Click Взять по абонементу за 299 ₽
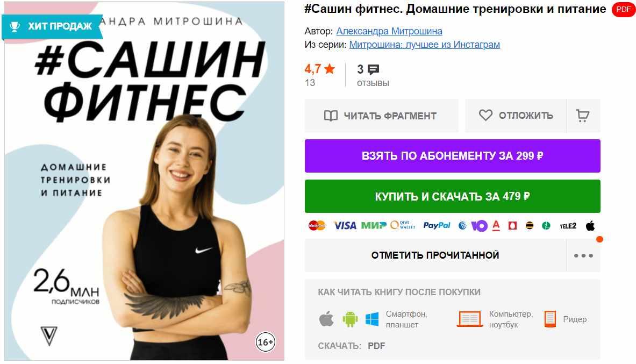Image resolution: width=636 pixels, height=364 pixels. [452, 156]
